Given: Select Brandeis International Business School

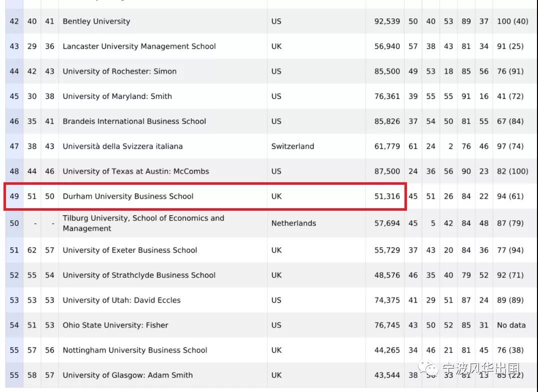Looking at the screenshot, I should [134, 121].
